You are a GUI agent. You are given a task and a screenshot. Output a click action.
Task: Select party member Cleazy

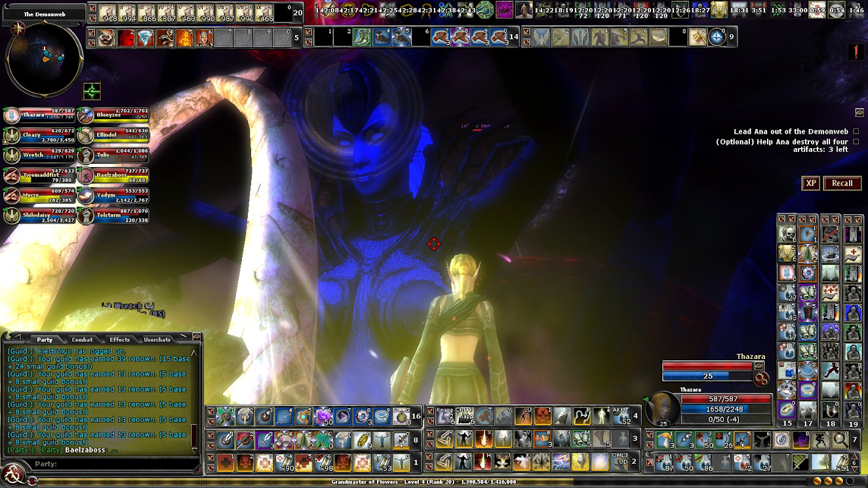(x=39, y=136)
